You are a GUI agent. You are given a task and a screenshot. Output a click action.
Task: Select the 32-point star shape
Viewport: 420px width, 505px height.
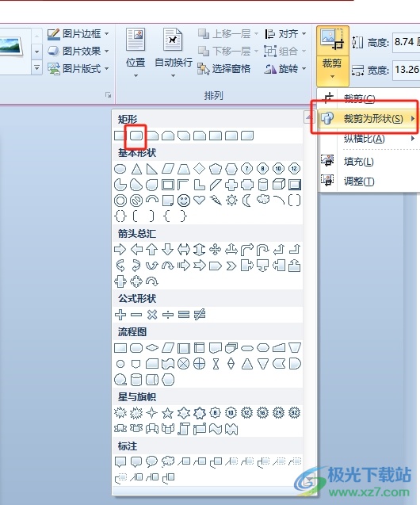point(294,412)
